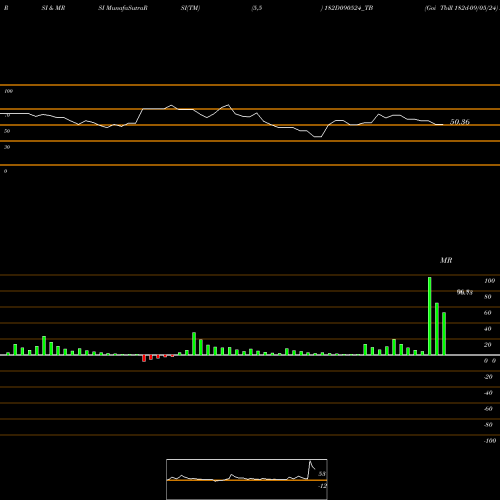The image size is (500, 500).
Task: Click the RSI value '50.86'
Action: (x=460, y=122)
